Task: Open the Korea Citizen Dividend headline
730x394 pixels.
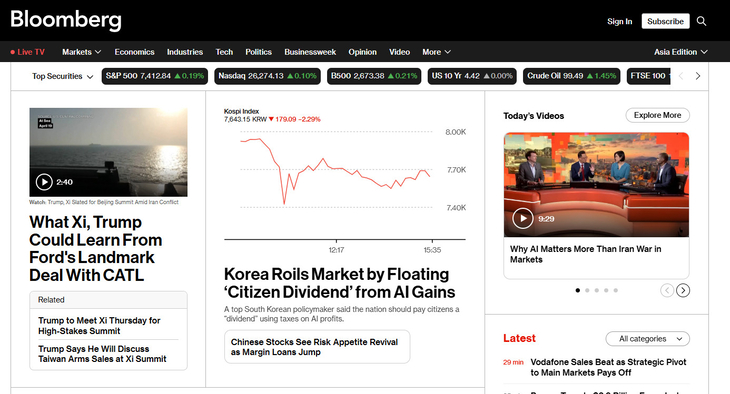Action: click(x=339, y=283)
